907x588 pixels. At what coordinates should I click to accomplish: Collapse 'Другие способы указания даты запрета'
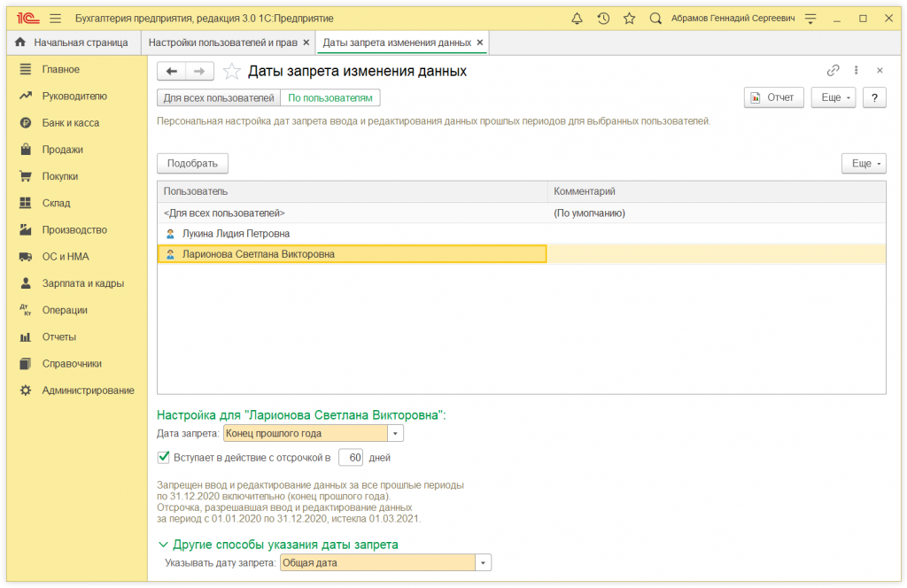(x=163, y=545)
